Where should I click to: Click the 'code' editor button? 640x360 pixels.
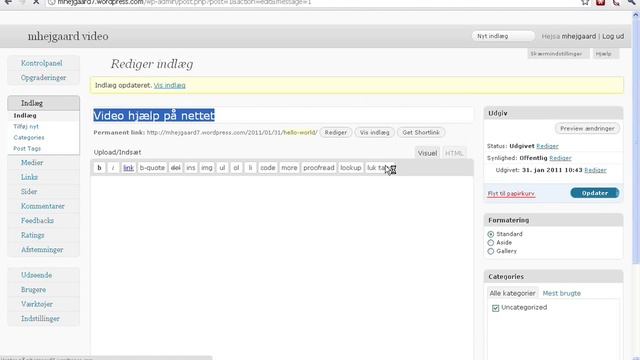(268, 168)
